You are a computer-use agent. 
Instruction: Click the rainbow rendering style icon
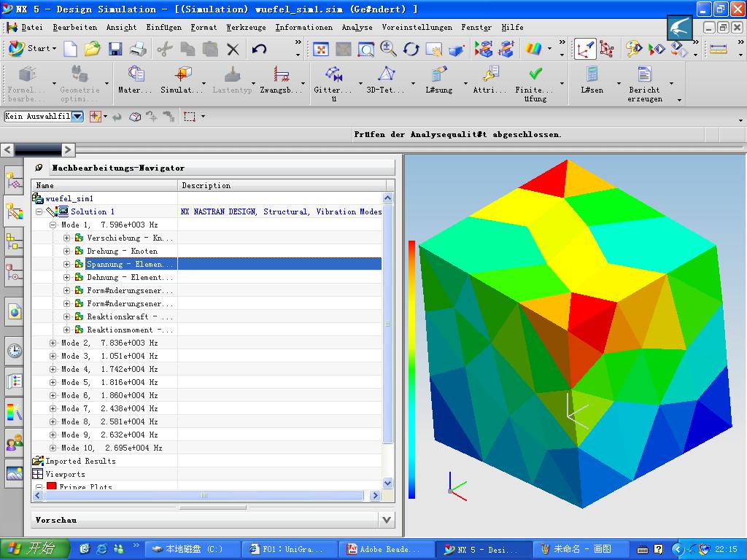coord(533,49)
